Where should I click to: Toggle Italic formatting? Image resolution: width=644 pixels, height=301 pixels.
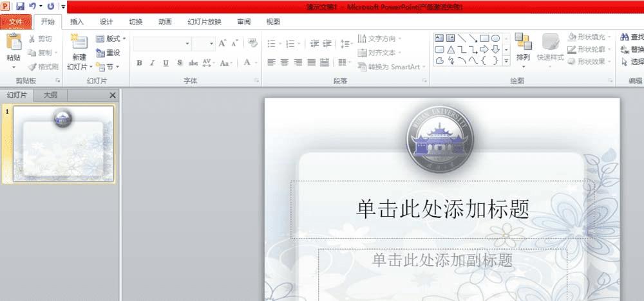coord(153,63)
